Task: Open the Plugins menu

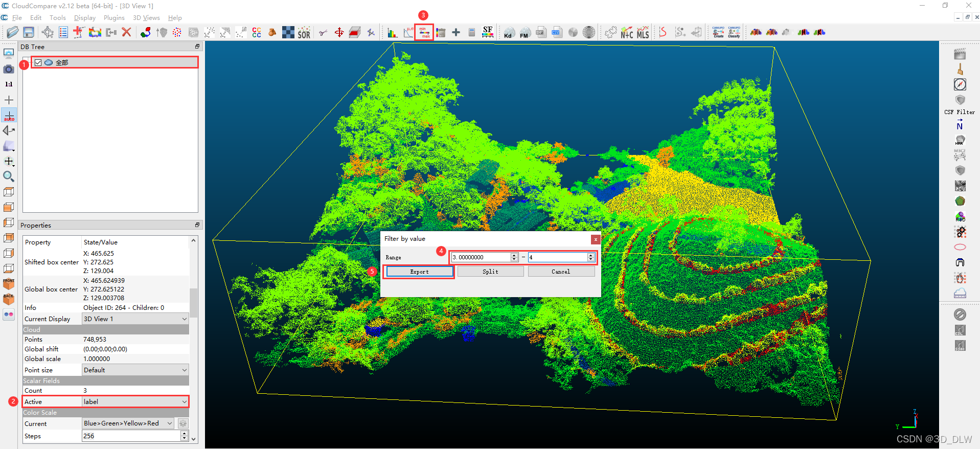Action: coord(114,18)
